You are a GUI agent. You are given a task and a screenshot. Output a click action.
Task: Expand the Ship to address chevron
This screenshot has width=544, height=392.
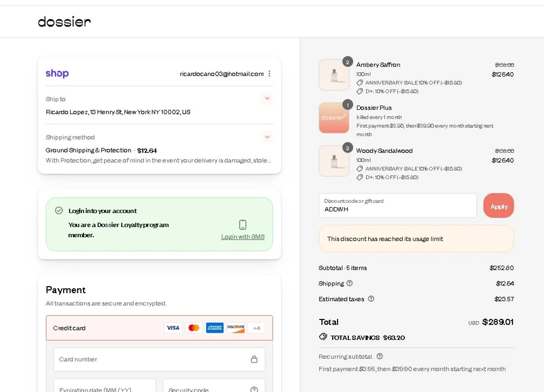[267, 99]
